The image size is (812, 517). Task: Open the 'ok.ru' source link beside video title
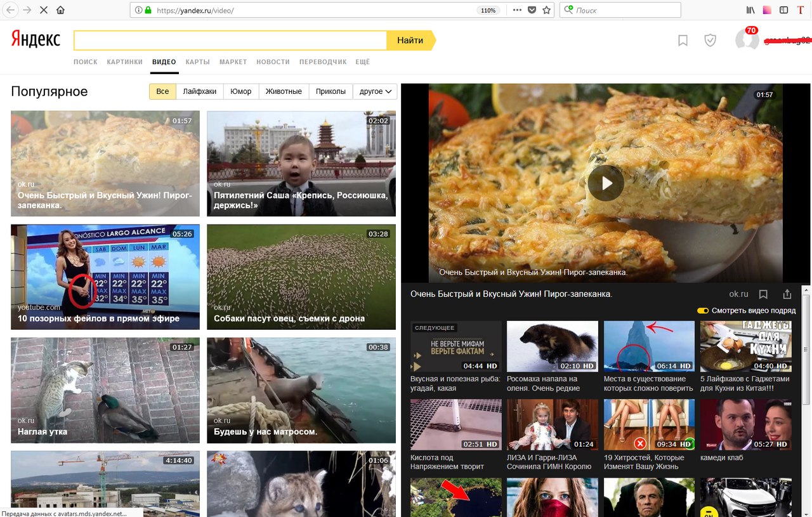738,294
